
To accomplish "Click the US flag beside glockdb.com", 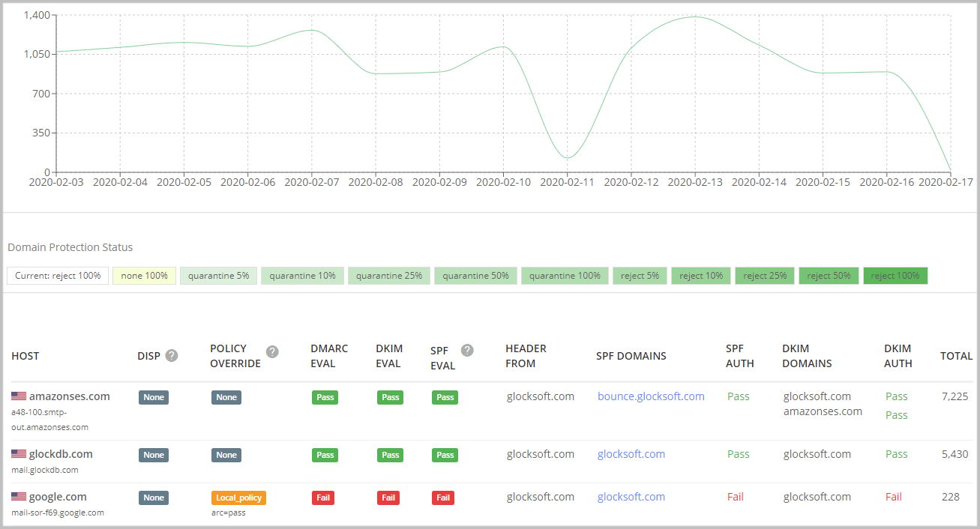I will [18, 453].
